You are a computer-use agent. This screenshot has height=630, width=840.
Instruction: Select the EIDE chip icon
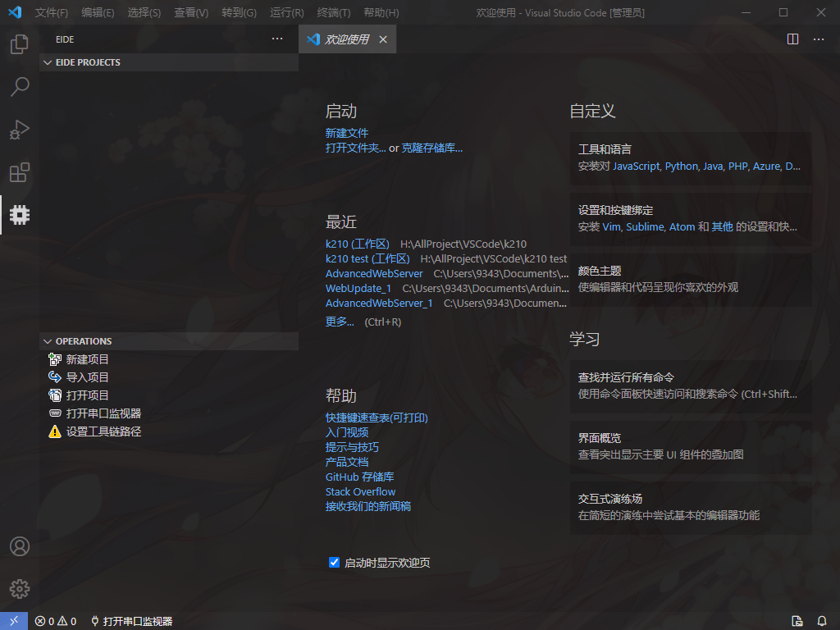coord(20,215)
